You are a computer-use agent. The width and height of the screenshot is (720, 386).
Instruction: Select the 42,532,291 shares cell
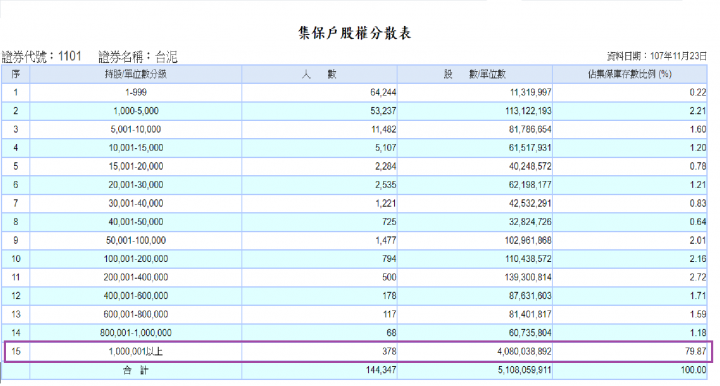click(475, 203)
